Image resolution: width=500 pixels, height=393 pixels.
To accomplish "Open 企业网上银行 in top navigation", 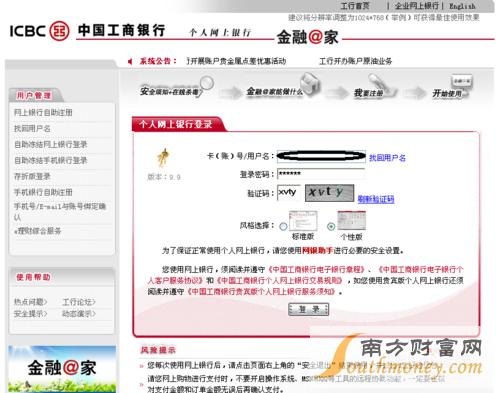I will click(417, 6).
